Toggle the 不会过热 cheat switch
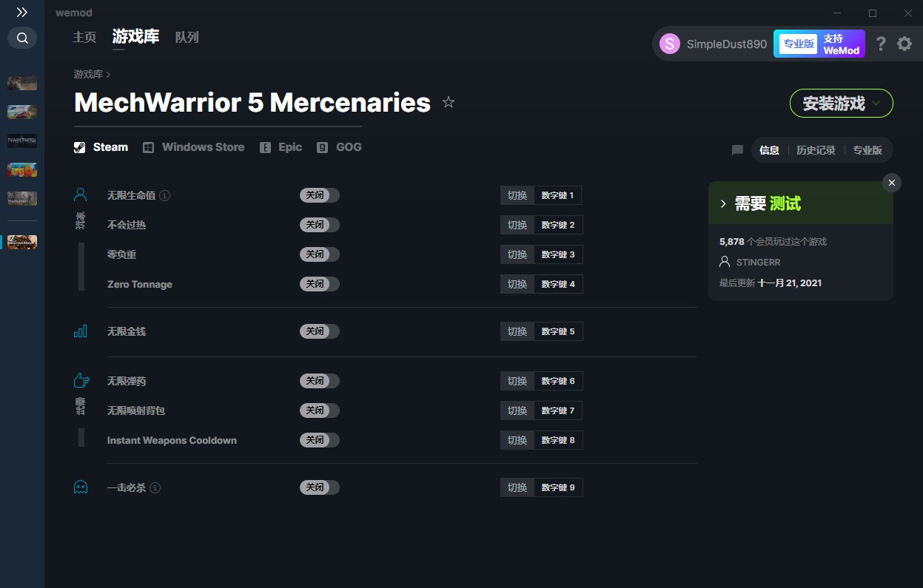The image size is (923, 588). (x=320, y=225)
